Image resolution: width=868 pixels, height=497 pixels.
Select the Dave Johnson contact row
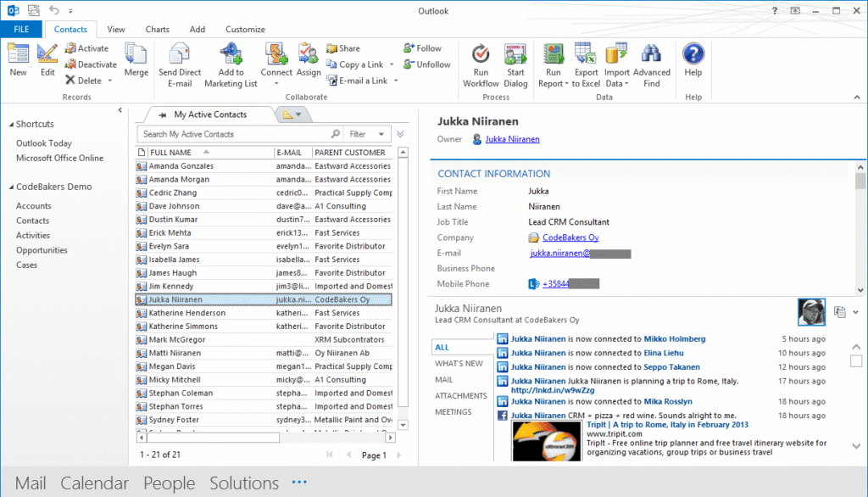pos(264,206)
